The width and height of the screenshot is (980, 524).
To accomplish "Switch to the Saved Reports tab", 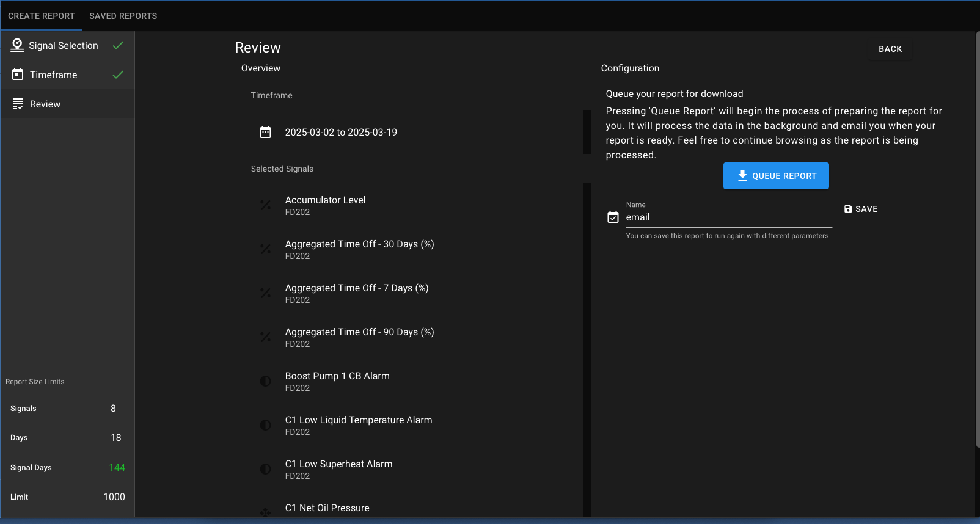I will tap(123, 16).
